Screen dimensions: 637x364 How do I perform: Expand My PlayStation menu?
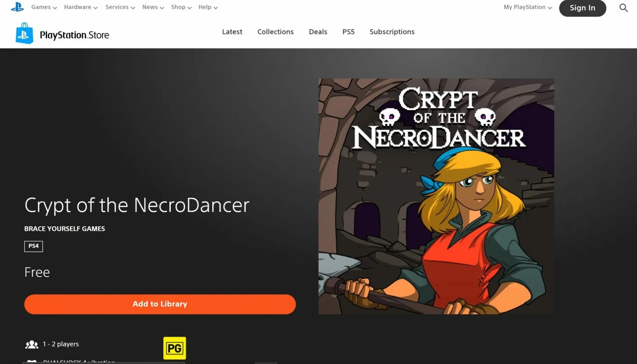pos(528,7)
